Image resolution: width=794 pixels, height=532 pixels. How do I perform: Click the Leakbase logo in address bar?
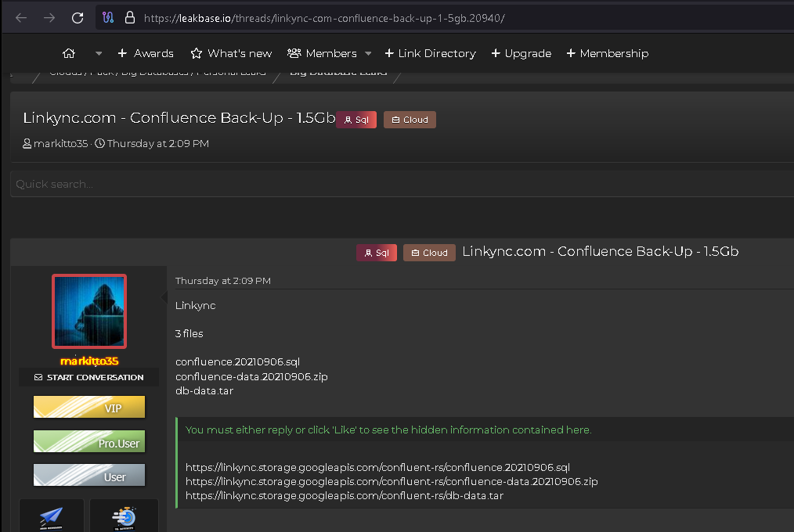[x=108, y=16]
